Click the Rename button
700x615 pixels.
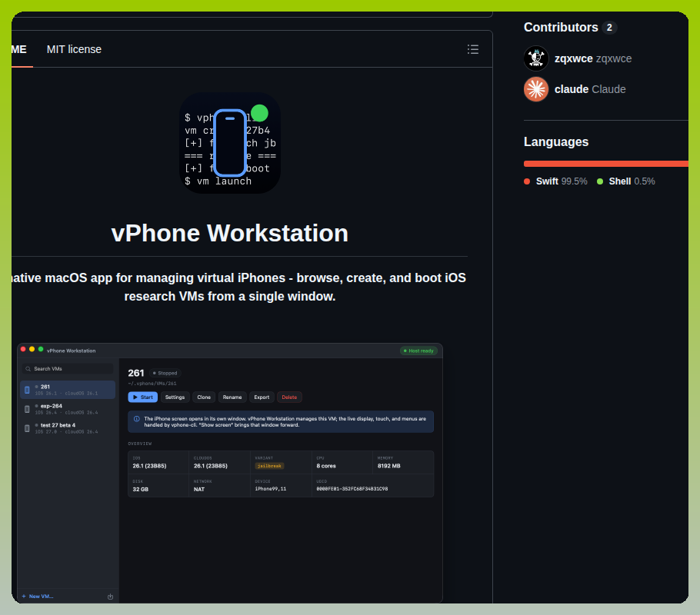(232, 397)
